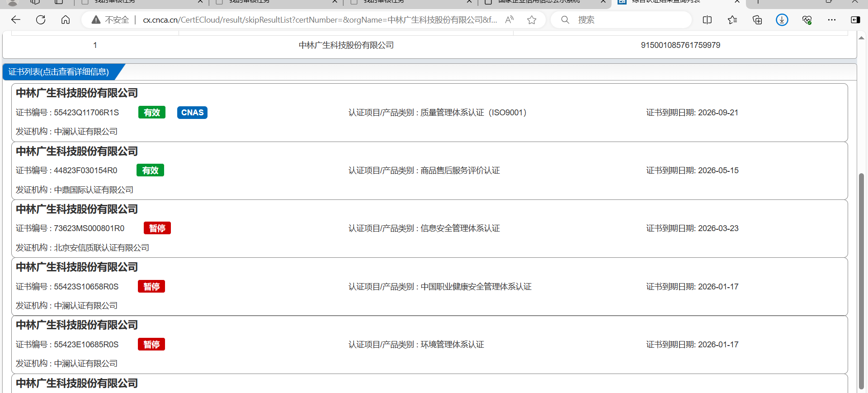Add this page to favorites star

pyautogui.click(x=532, y=20)
